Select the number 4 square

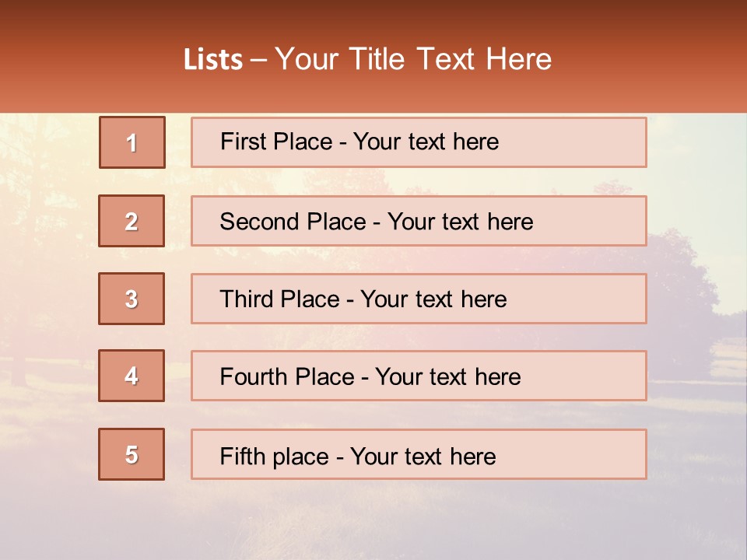pyautogui.click(x=132, y=376)
